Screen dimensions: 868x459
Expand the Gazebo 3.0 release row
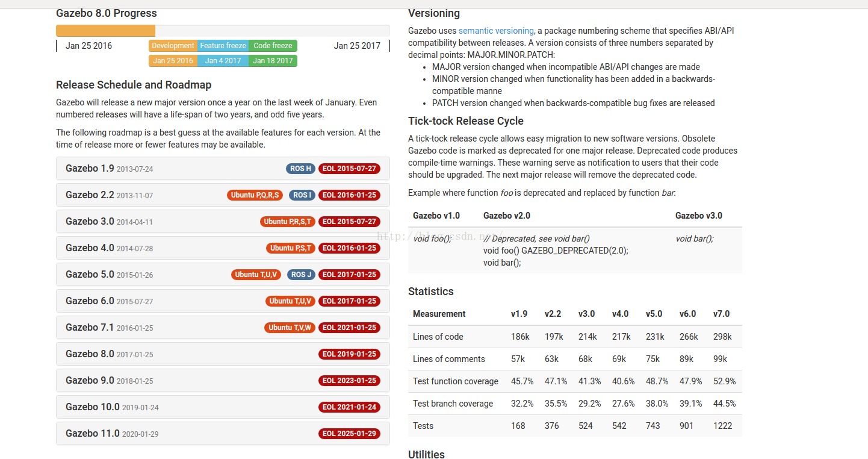(x=223, y=222)
